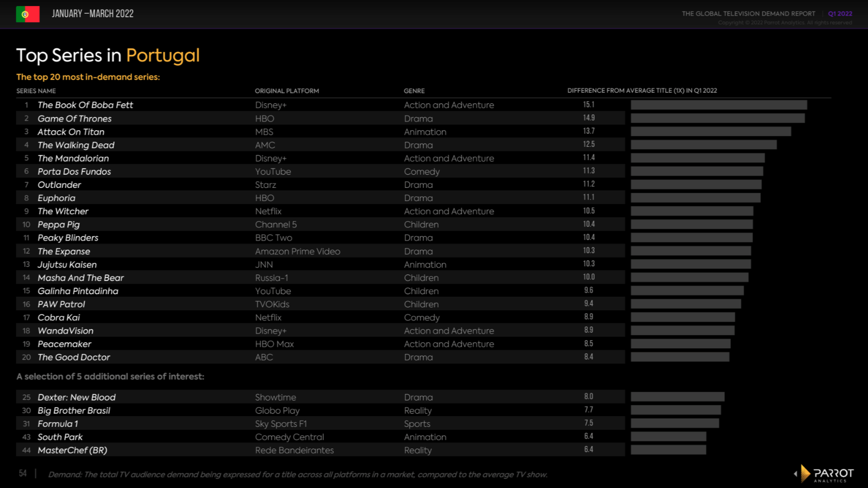Image resolution: width=868 pixels, height=488 pixels.
Task: Click the demand bar for MasterChef (BR)
Action: coord(668,450)
